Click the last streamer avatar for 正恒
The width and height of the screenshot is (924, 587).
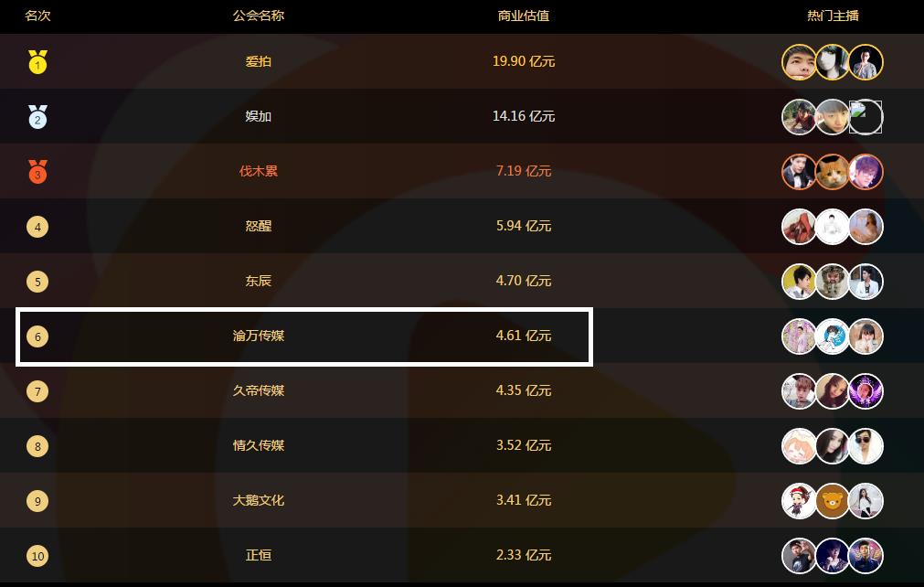pyautogui.click(x=866, y=556)
